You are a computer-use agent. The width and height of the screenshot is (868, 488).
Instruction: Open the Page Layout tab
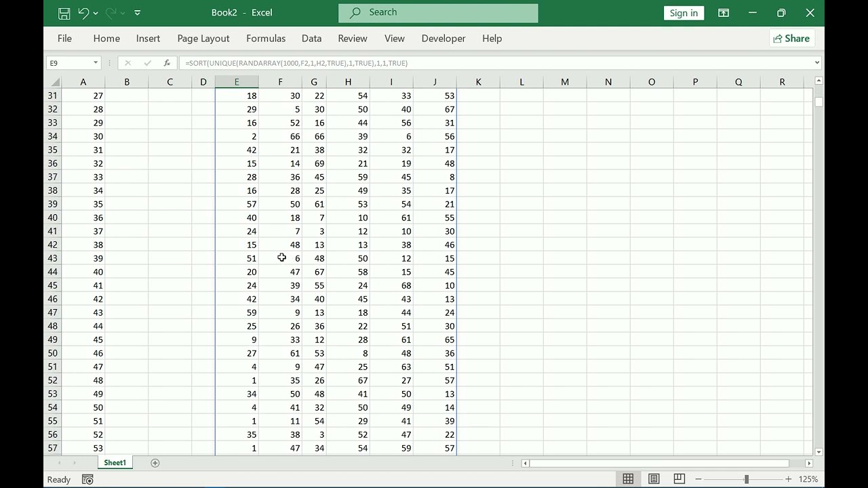pyautogui.click(x=203, y=39)
